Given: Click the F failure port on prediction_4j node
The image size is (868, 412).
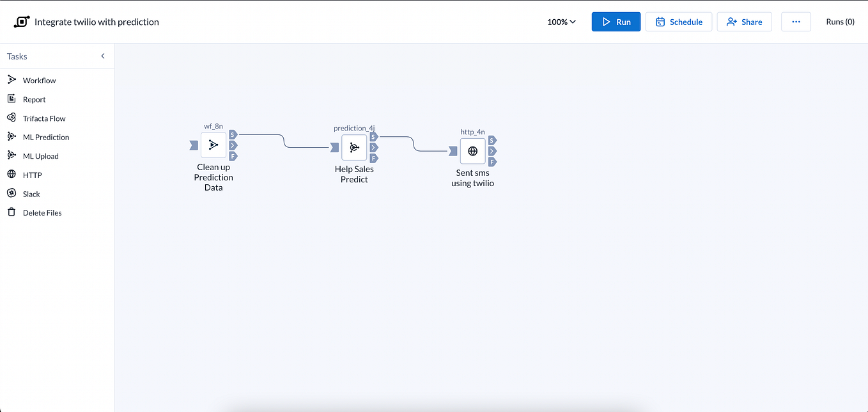Looking at the screenshot, I should click(x=374, y=157).
